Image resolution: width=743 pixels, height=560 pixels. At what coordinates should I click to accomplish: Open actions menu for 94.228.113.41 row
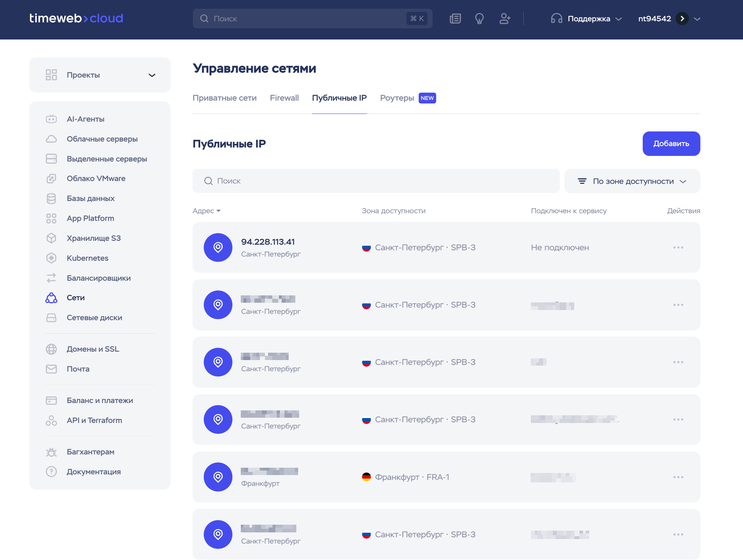pyautogui.click(x=678, y=247)
